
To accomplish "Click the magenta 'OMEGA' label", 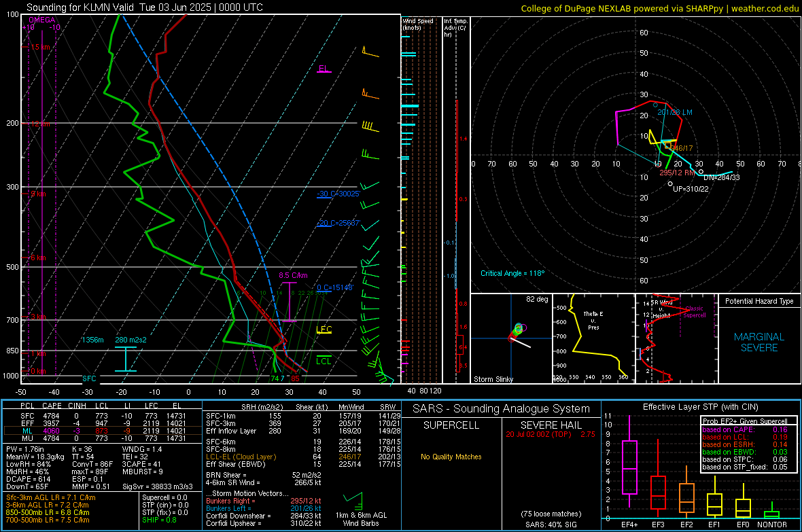I will (42, 20).
